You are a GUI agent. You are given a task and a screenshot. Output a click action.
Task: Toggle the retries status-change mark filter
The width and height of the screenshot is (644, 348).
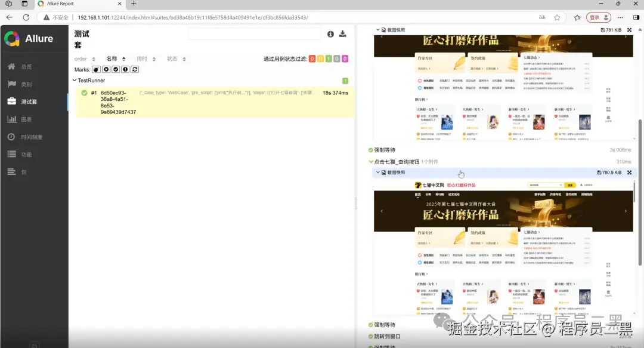tap(135, 69)
